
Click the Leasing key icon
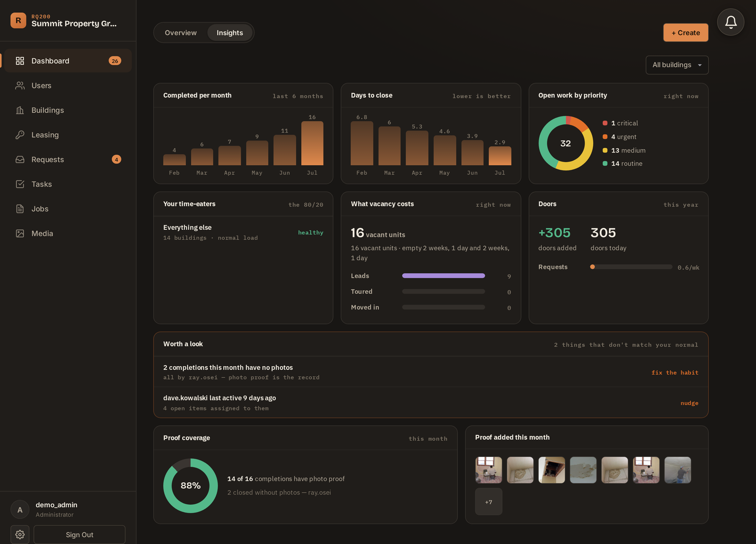point(20,135)
